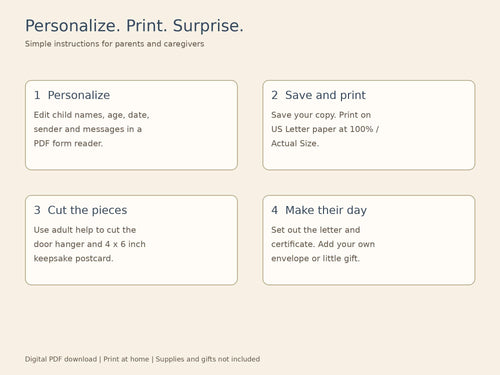
Task: Click the envelope or little gift line
Action: point(315,259)
